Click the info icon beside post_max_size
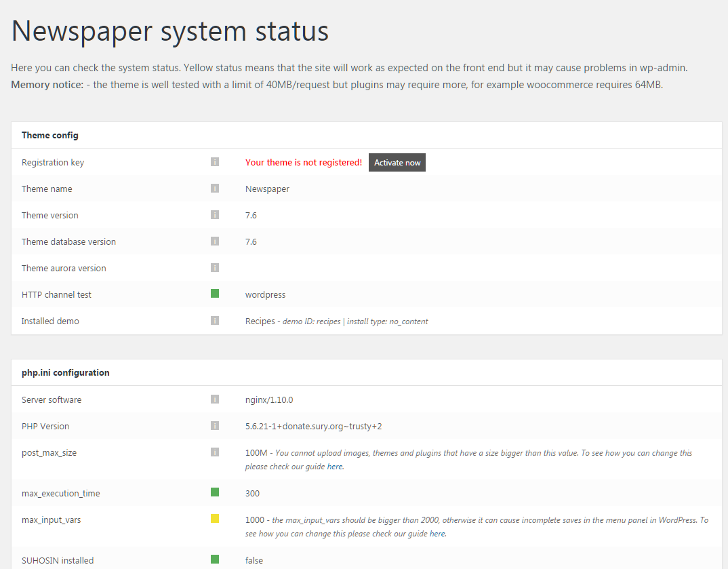The image size is (728, 569). click(x=214, y=452)
